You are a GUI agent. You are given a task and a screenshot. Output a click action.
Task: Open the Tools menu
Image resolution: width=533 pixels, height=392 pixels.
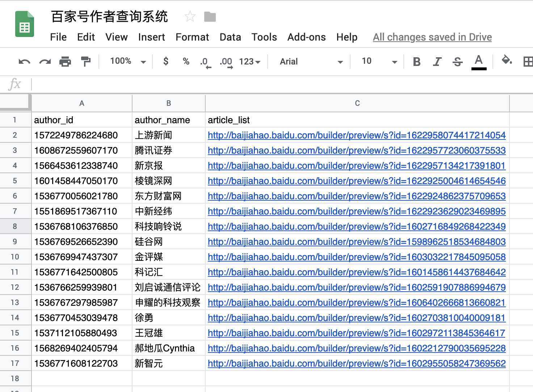point(264,37)
